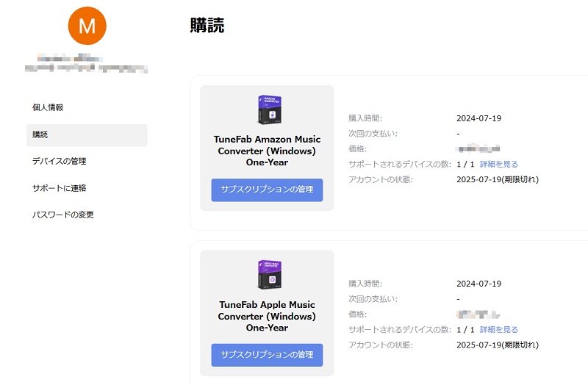The width and height of the screenshot is (588, 385).
Task: Open 個人情報 in the sidebar
Action: (x=48, y=107)
